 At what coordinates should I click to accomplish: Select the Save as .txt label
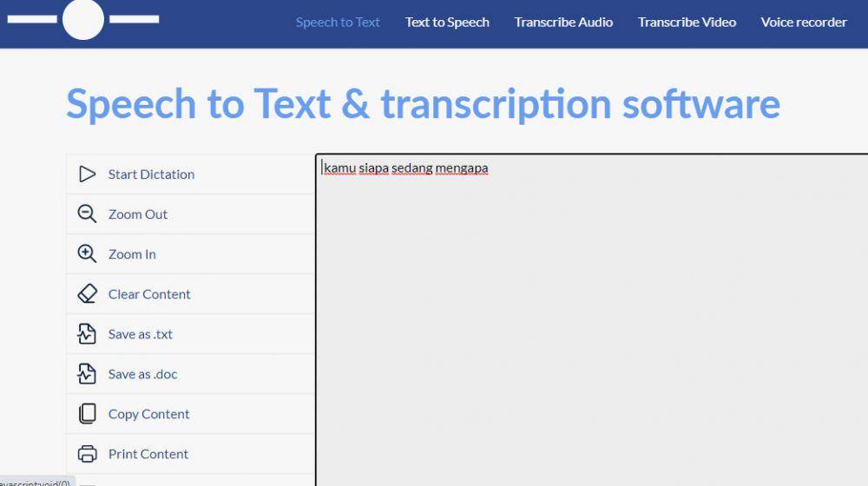click(x=141, y=334)
